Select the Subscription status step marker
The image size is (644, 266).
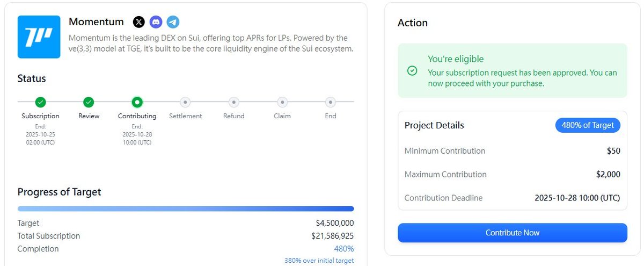[41, 102]
